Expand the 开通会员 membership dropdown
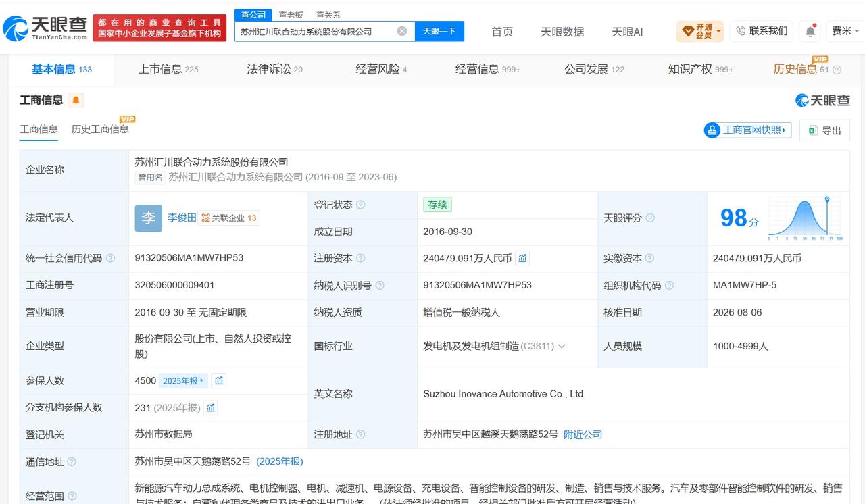The image size is (865, 504). click(x=700, y=31)
